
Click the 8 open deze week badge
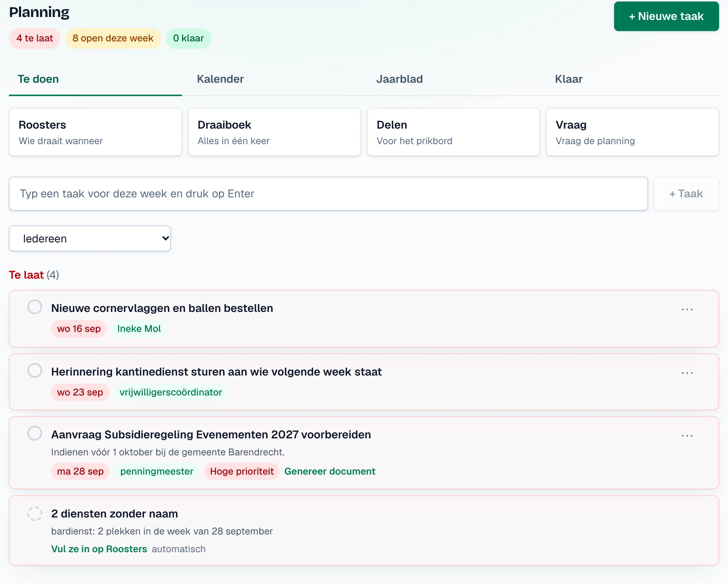point(113,38)
